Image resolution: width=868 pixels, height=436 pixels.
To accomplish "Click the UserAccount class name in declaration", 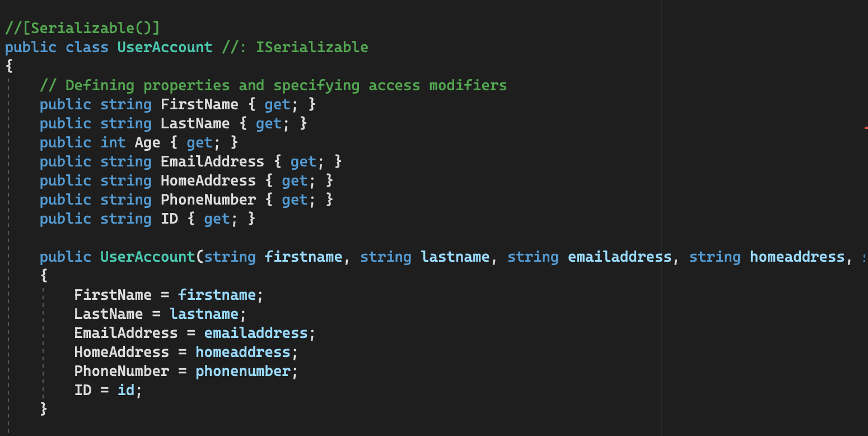I will pos(165,47).
